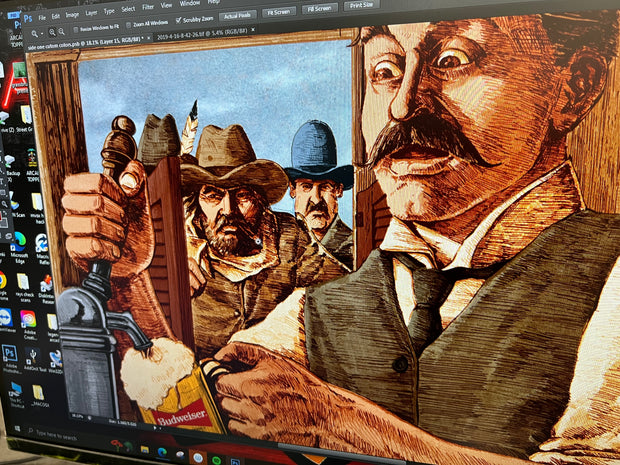620x465 pixels.
Task: Open the Window menu
Action: pyautogui.click(x=190, y=3)
